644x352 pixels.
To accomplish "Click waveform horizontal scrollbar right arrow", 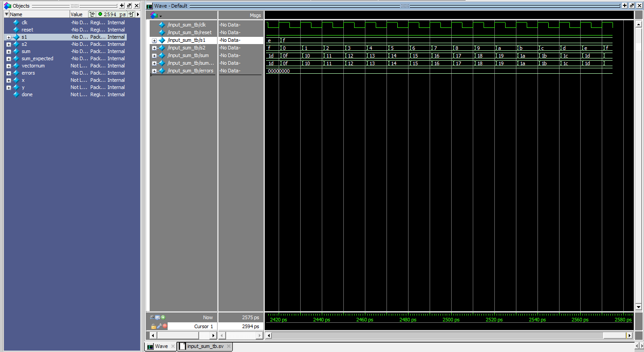I will [629, 335].
